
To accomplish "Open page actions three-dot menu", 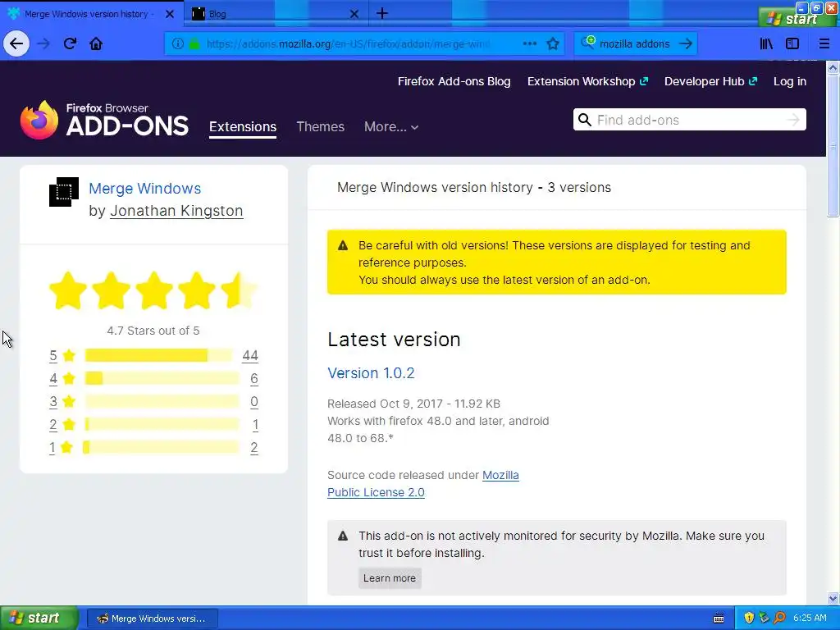I will pos(529,44).
